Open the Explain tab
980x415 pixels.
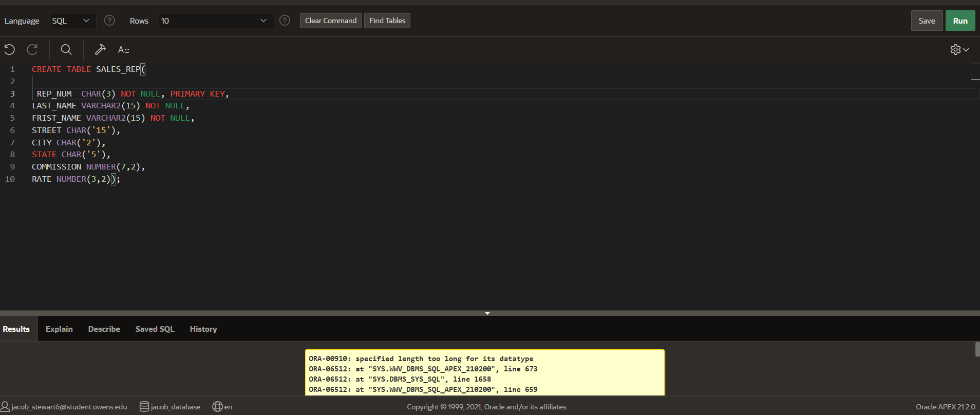(x=59, y=329)
